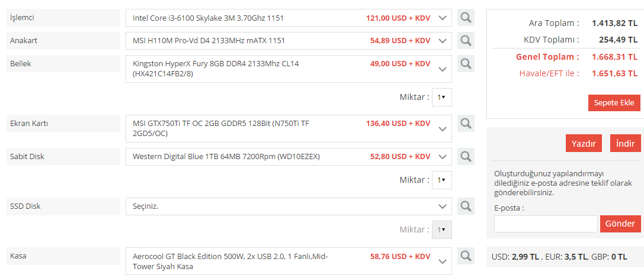Open the magnifier for Bellek component
Image resolution: width=644 pixels, height=278 pixels.
click(466, 64)
